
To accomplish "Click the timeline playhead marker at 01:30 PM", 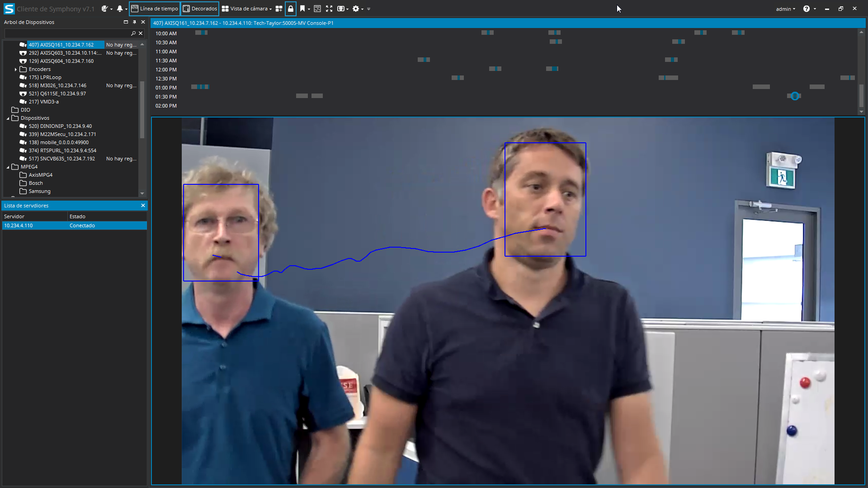I will (794, 96).
